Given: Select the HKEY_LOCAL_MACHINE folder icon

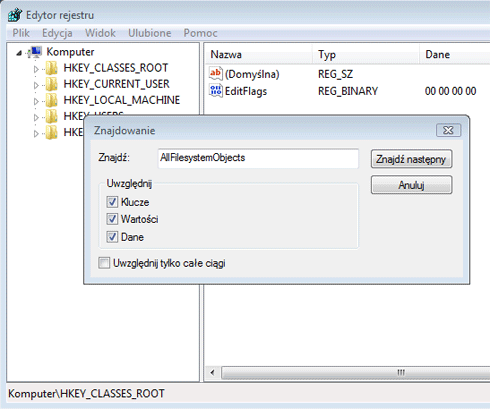Looking at the screenshot, I should pyautogui.click(x=51, y=100).
